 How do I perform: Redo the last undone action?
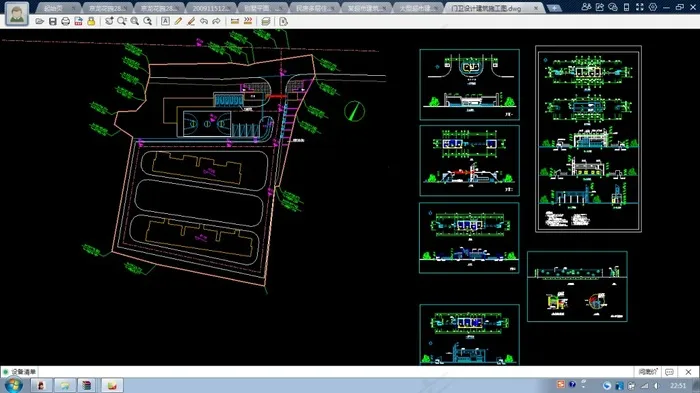tap(217, 21)
